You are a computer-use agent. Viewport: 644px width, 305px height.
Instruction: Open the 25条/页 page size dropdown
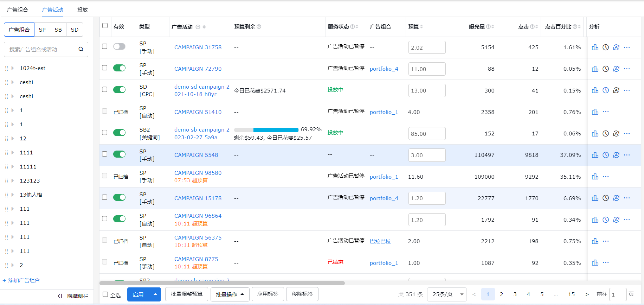(x=447, y=294)
